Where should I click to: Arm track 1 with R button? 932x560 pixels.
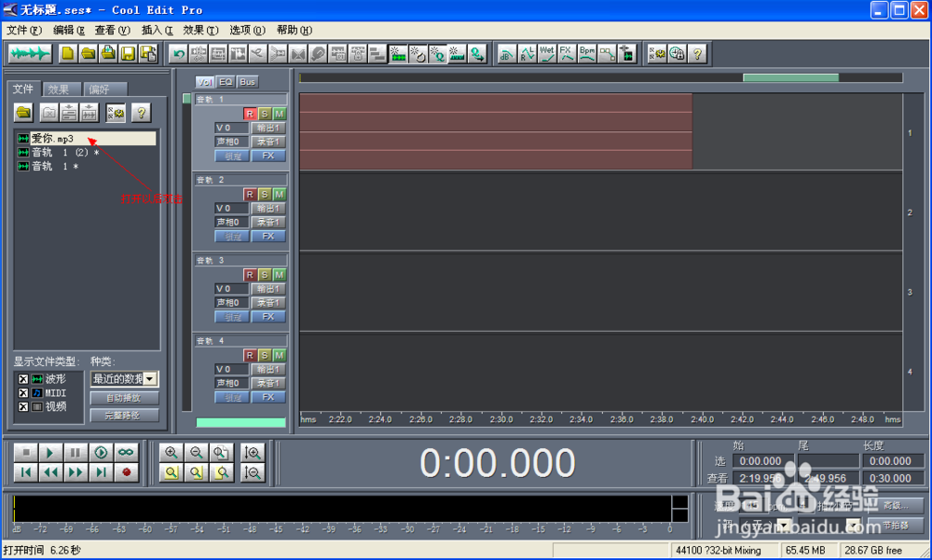pyautogui.click(x=250, y=114)
